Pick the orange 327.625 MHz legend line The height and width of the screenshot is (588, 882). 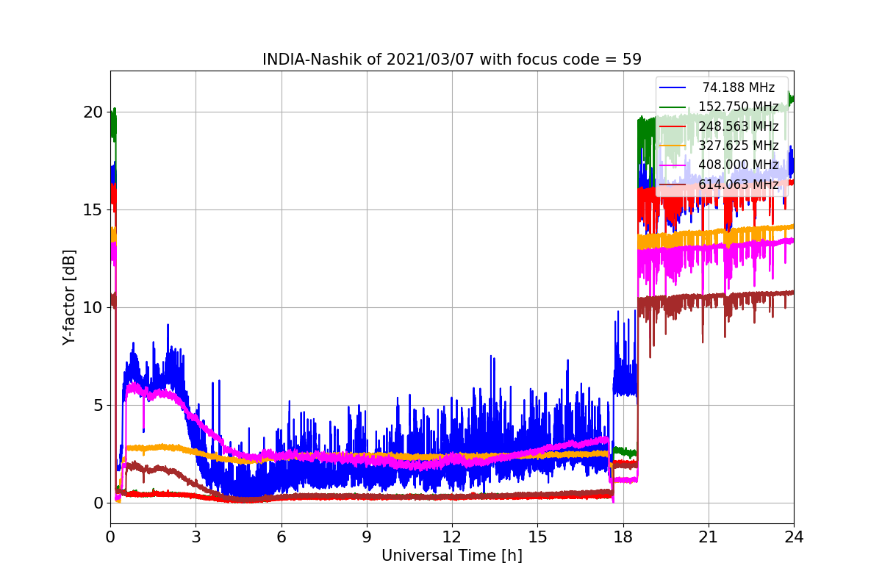click(x=673, y=146)
